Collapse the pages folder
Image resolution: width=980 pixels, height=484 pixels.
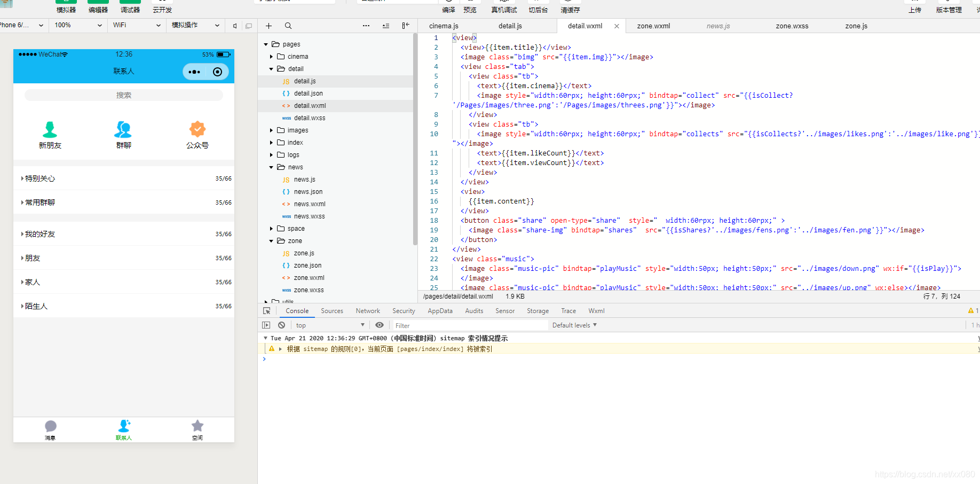point(266,44)
